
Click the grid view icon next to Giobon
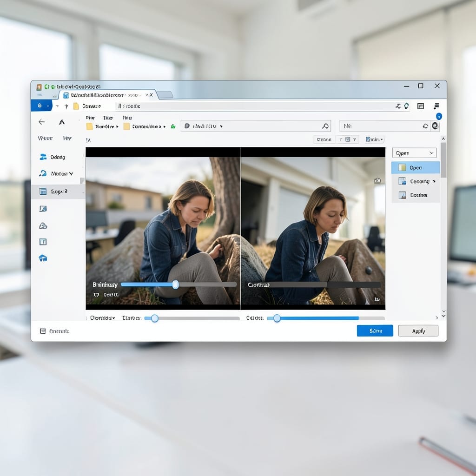click(x=348, y=139)
